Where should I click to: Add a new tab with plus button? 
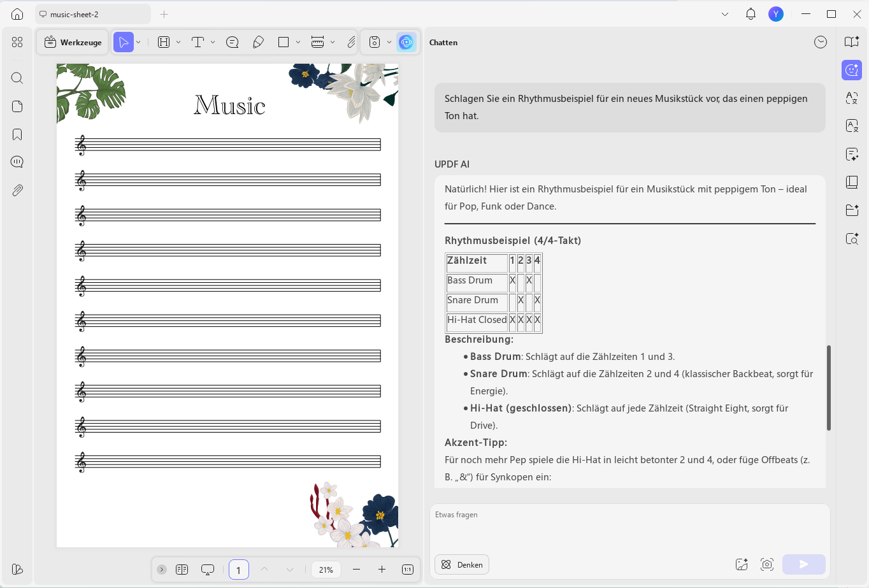click(x=164, y=14)
